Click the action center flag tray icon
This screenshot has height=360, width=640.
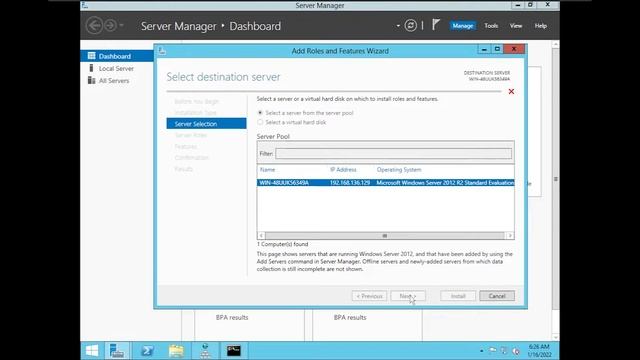493,350
